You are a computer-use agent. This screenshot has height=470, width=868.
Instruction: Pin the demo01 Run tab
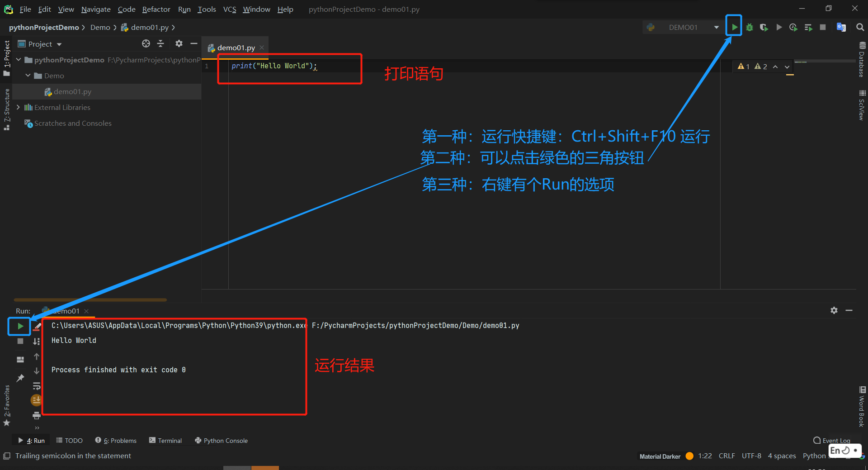pos(20,378)
